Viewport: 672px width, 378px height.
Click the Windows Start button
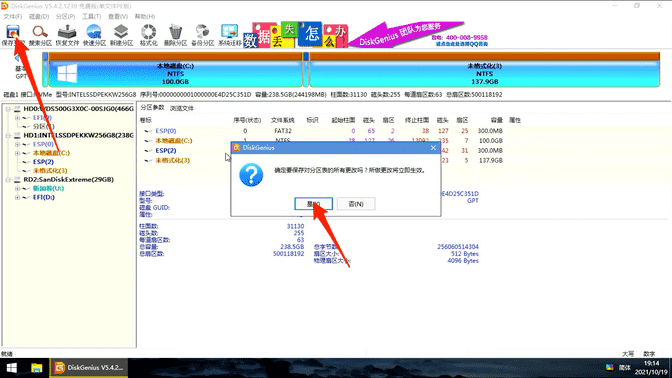click(x=12, y=368)
